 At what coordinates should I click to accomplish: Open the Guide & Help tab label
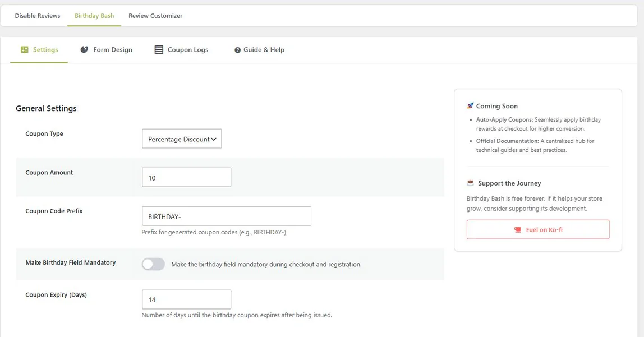pos(264,50)
